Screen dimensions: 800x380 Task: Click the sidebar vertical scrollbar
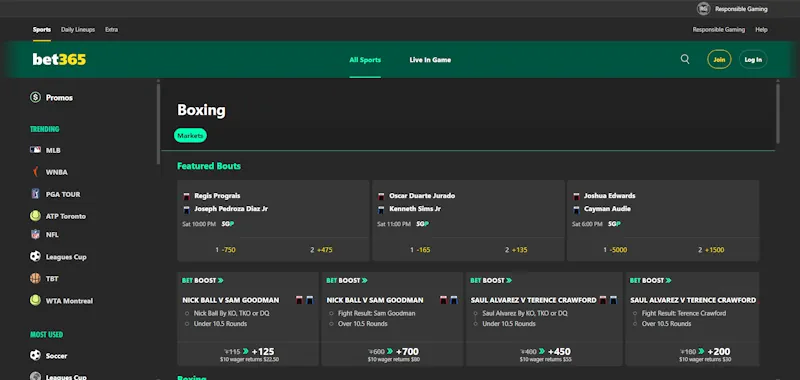[158, 123]
